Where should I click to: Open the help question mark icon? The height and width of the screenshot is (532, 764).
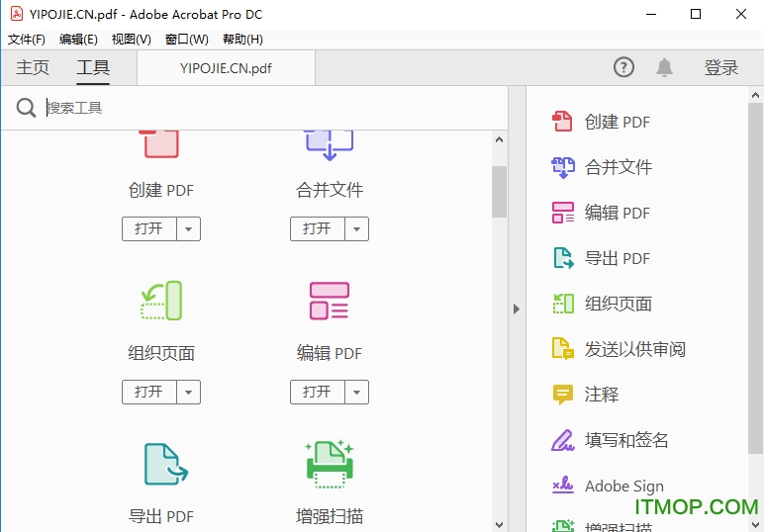tap(623, 67)
